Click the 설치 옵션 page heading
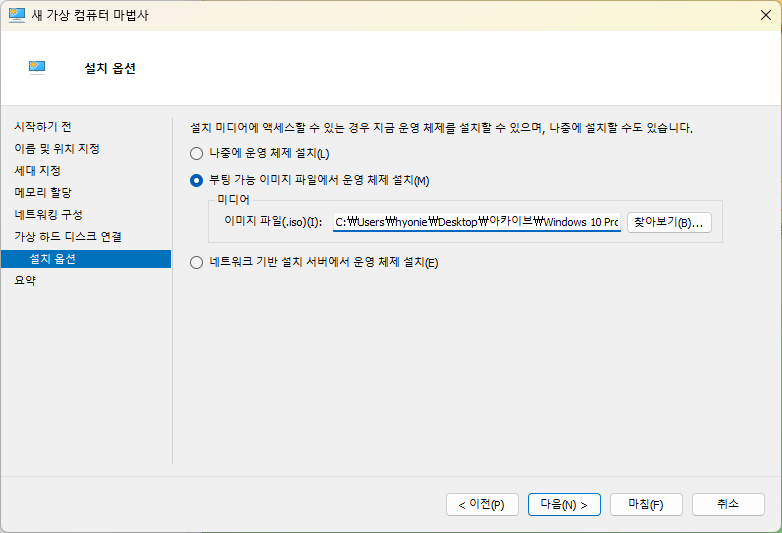Screen dimensions: 782x533 click(x=110, y=68)
